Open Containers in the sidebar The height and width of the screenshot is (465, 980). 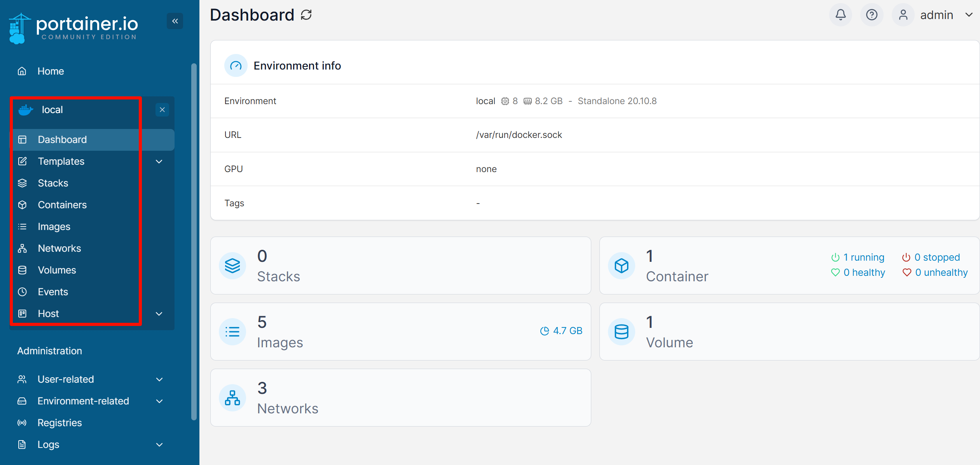click(62, 205)
